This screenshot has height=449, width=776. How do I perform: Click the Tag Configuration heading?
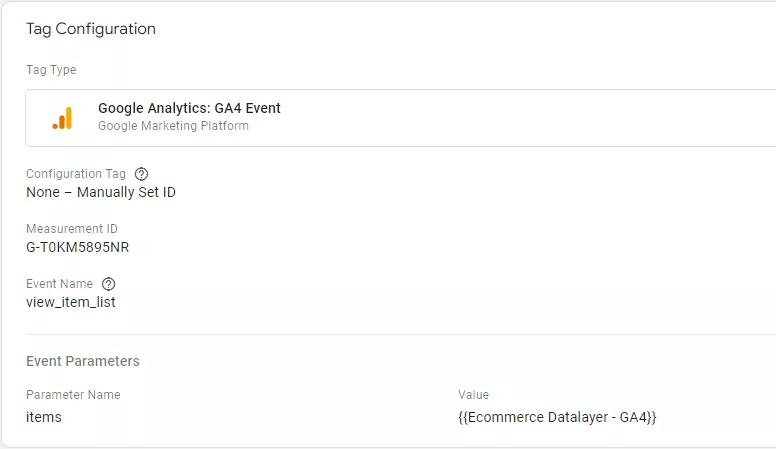click(x=91, y=29)
